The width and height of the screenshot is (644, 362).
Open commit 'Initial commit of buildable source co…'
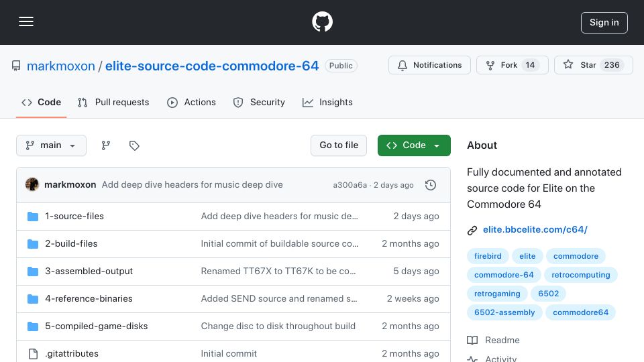pos(280,244)
